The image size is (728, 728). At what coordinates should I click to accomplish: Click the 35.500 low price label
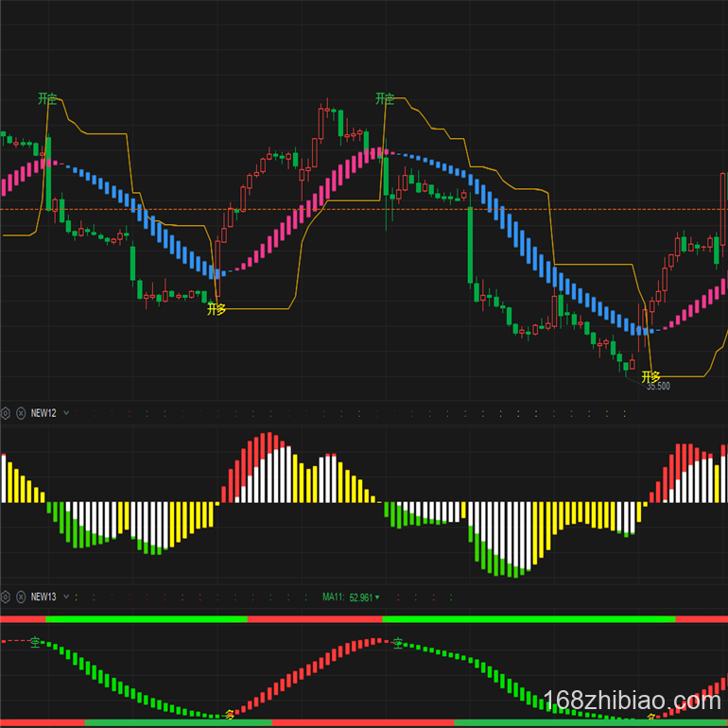point(658,387)
